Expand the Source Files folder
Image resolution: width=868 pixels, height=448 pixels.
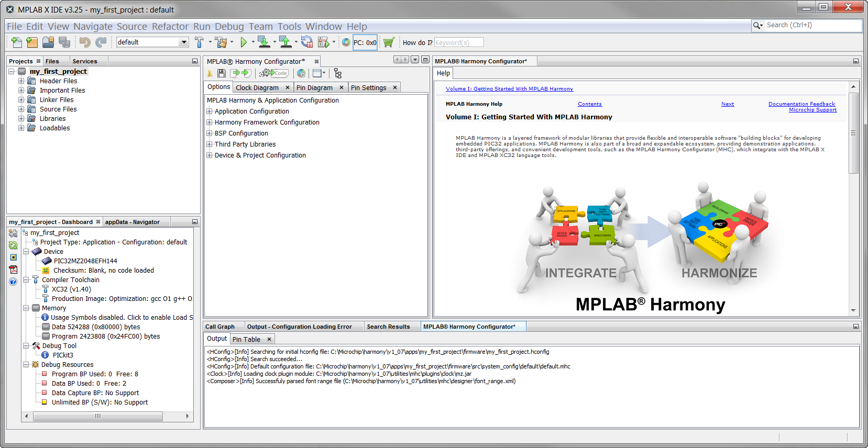click(21, 109)
